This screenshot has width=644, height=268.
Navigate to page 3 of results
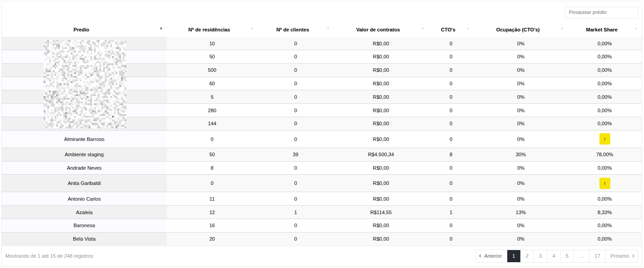(x=540, y=256)
